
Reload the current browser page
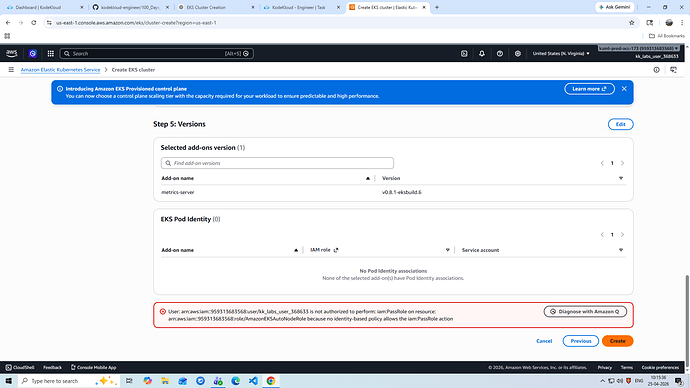tap(33, 22)
